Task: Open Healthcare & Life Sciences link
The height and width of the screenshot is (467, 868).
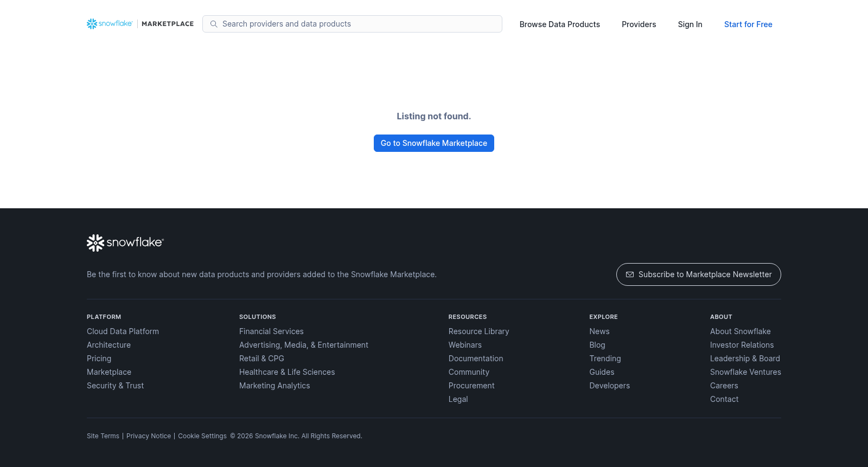Action: click(x=287, y=372)
